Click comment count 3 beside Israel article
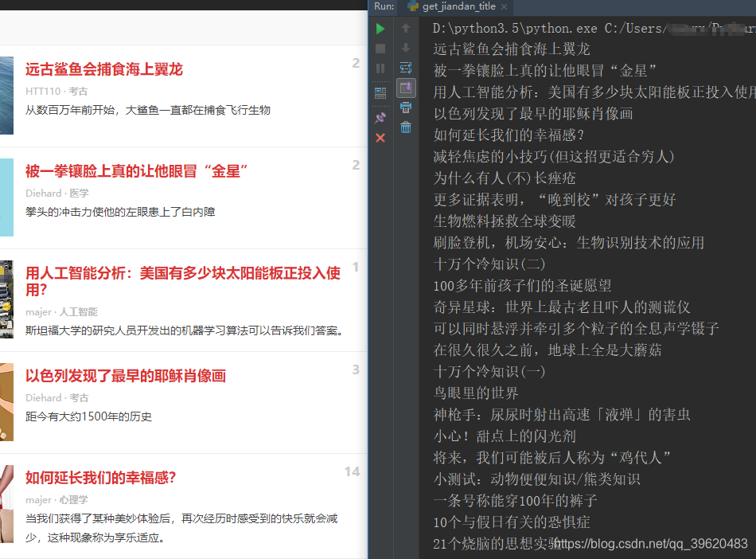The width and height of the screenshot is (756, 559). pos(356,370)
